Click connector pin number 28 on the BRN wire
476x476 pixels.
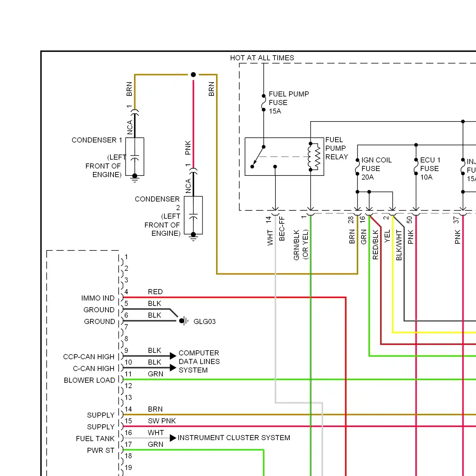point(351,219)
